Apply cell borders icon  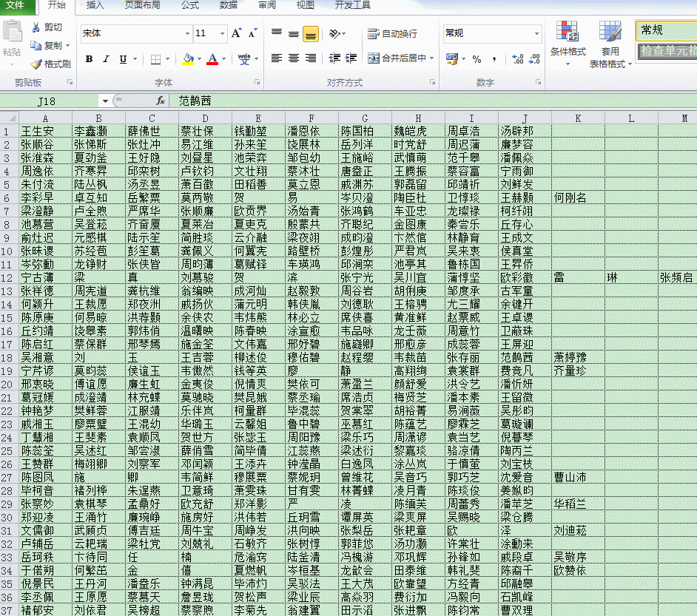click(x=155, y=59)
